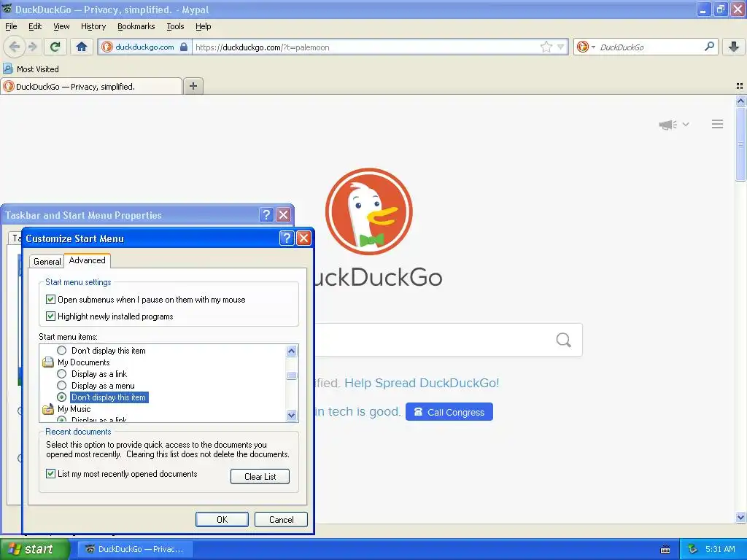The image size is (747, 560).
Task: Show the tab groups grid icon
Action: tap(740, 86)
